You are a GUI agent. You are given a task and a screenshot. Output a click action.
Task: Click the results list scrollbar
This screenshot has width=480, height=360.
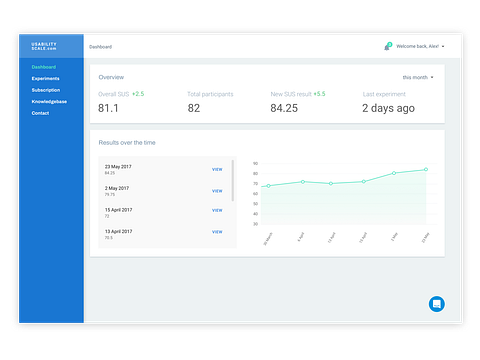[233, 180]
